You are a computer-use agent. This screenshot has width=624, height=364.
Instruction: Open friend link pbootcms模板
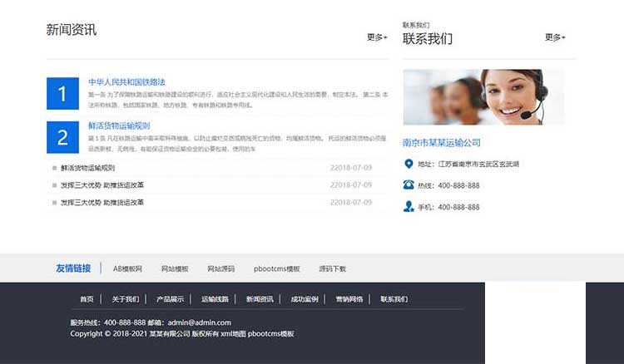[276, 268]
